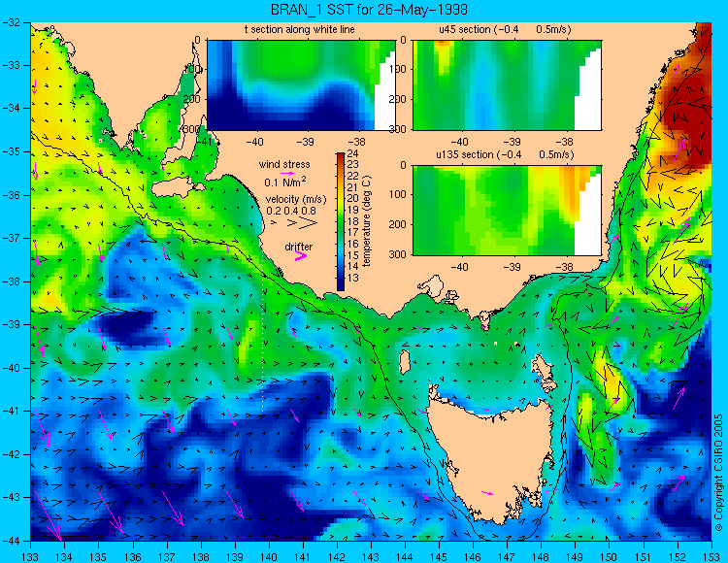This screenshot has height=563, width=728.
Task: Click the 145 longitude axis label
Action: click(439, 555)
